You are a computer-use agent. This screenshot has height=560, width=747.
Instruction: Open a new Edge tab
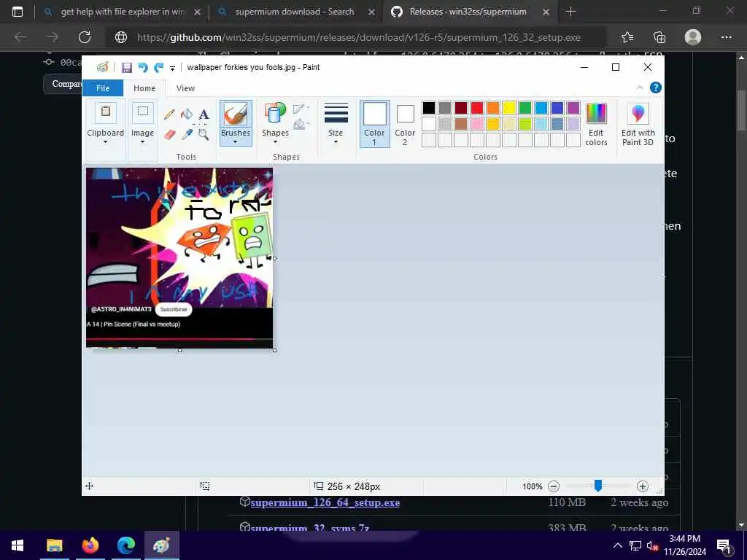570,12
